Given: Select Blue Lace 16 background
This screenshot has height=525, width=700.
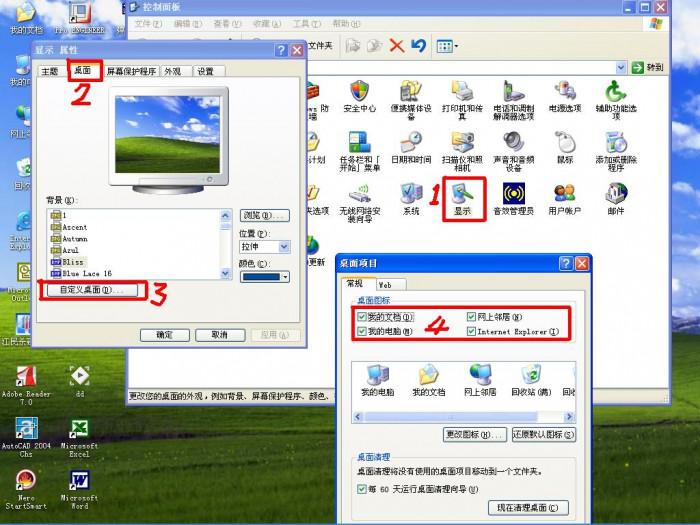Looking at the screenshot, I should [87, 273].
